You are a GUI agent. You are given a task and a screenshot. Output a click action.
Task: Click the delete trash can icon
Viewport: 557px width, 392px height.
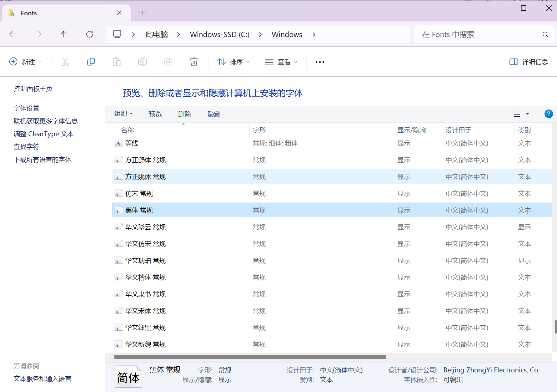pyautogui.click(x=194, y=62)
